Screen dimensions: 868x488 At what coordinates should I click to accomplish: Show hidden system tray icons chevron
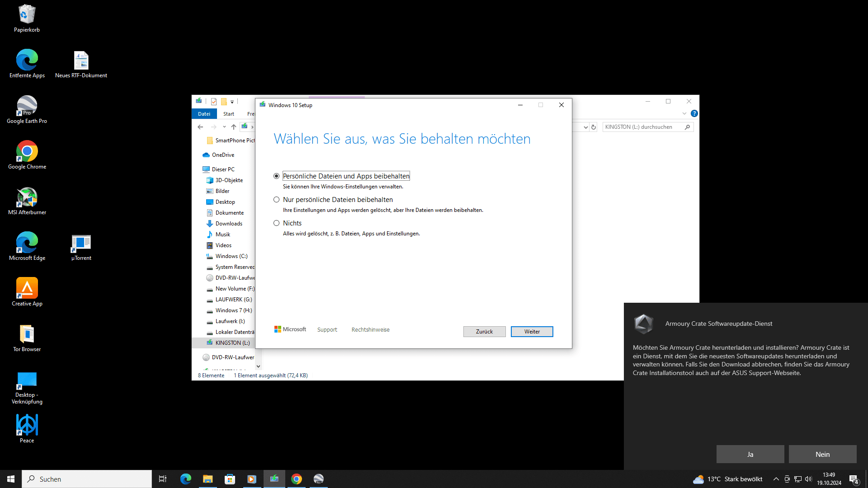pos(776,479)
